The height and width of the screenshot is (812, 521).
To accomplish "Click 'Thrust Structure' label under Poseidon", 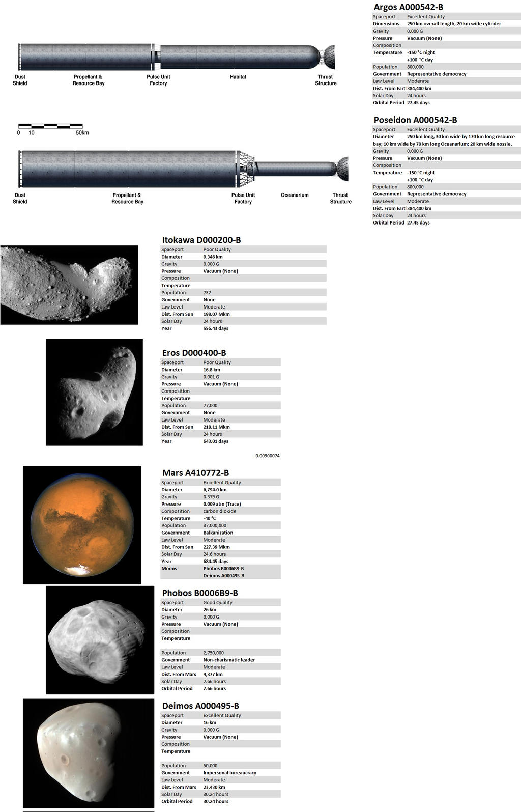I will [340, 198].
